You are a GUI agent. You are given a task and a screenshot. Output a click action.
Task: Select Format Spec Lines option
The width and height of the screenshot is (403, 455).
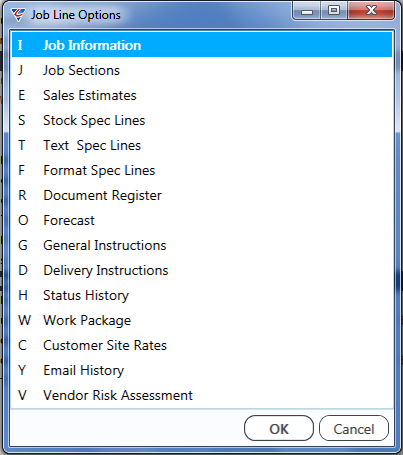202,170
